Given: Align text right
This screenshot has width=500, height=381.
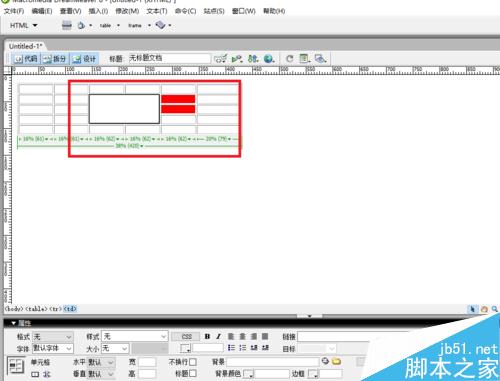Looking at the screenshot, I should [254, 336].
